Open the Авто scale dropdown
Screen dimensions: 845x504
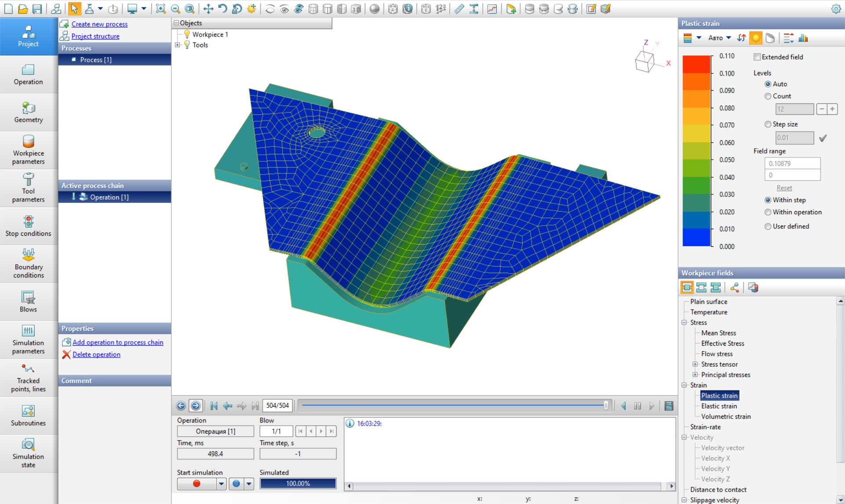pyautogui.click(x=720, y=38)
